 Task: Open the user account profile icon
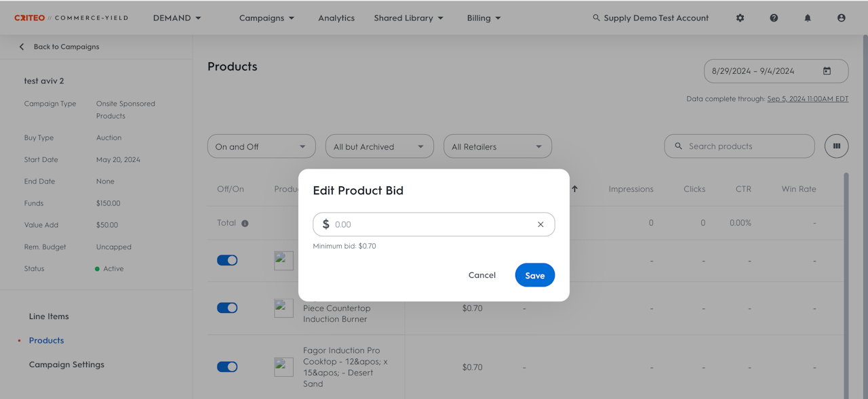click(x=841, y=18)
